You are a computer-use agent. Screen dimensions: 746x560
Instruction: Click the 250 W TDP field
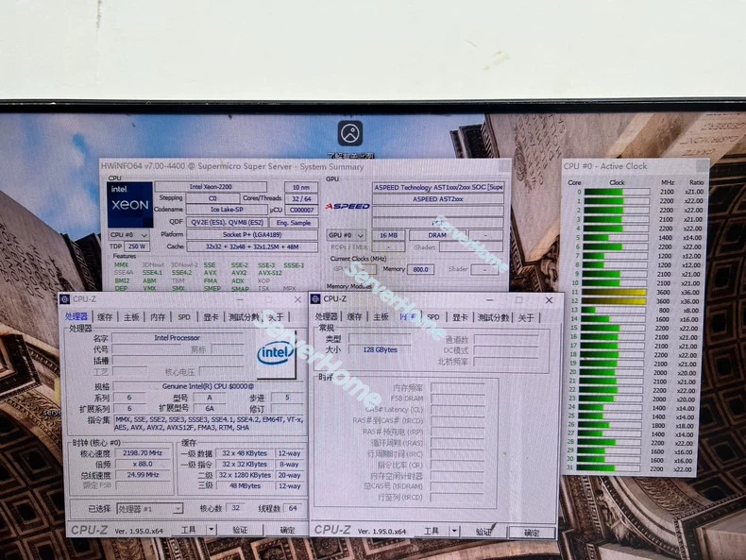pos(137,246)
